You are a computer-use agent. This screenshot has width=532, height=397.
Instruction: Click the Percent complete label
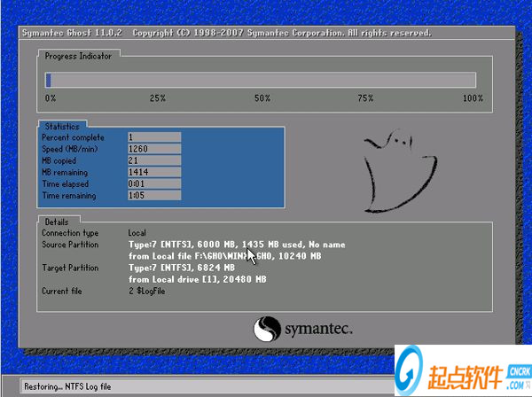coord(73,137)
